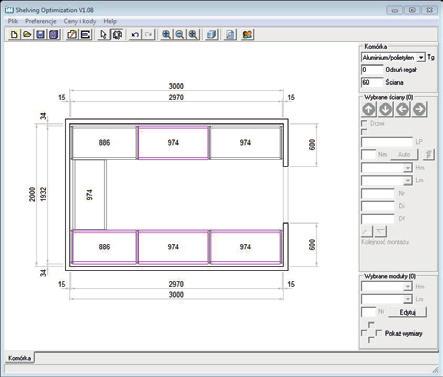
Task: Select the vertical 974 shelf on left wall
Action: click(89, 195)
